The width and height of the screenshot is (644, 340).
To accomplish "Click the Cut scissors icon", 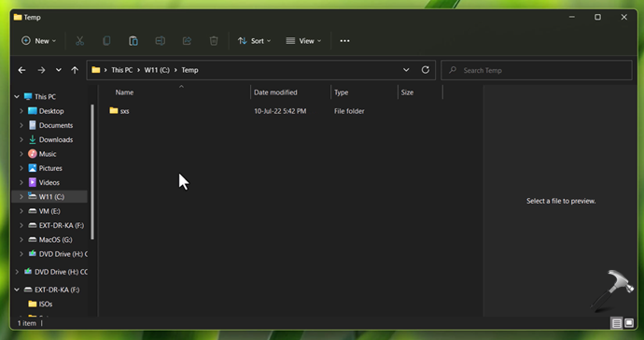I will pos(79,41).
